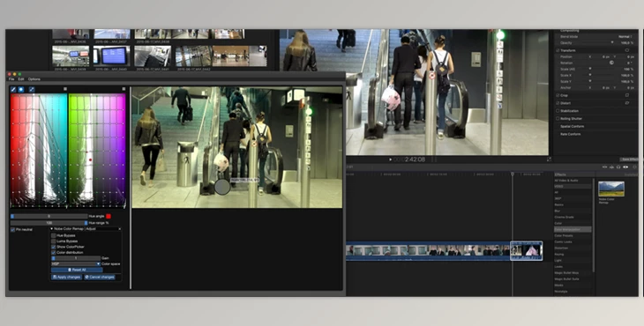Select the highlighted clip at the timeline playhead

coord(526,251)
